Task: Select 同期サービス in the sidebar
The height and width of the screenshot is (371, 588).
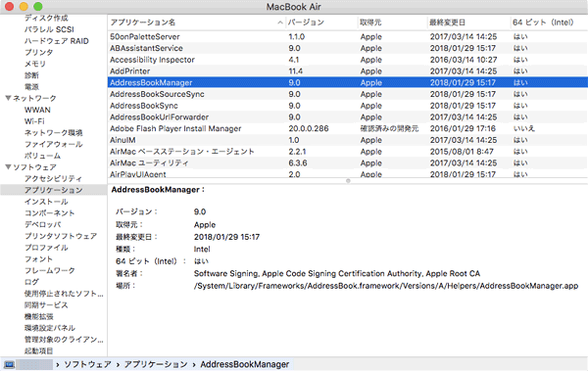Action: 46,305
